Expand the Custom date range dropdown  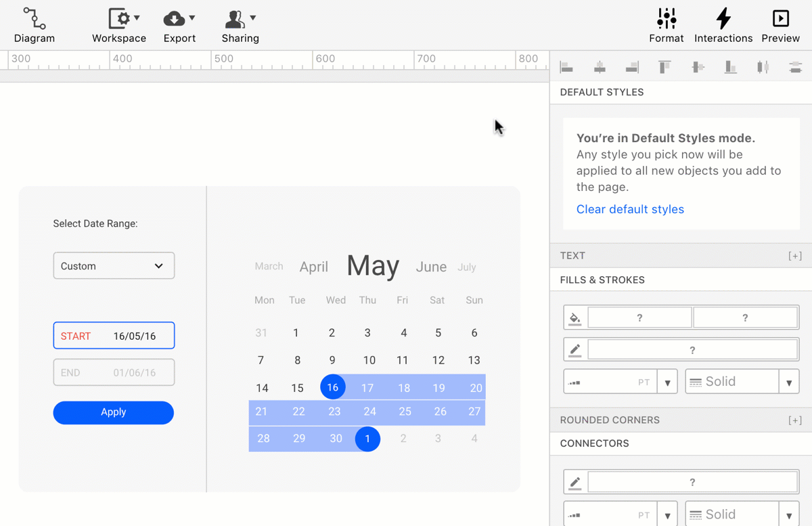(114, 266)
